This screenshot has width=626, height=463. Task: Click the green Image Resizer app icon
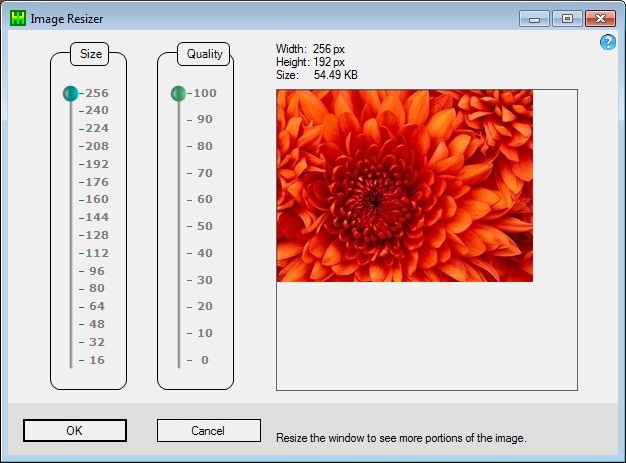[18, 18]
